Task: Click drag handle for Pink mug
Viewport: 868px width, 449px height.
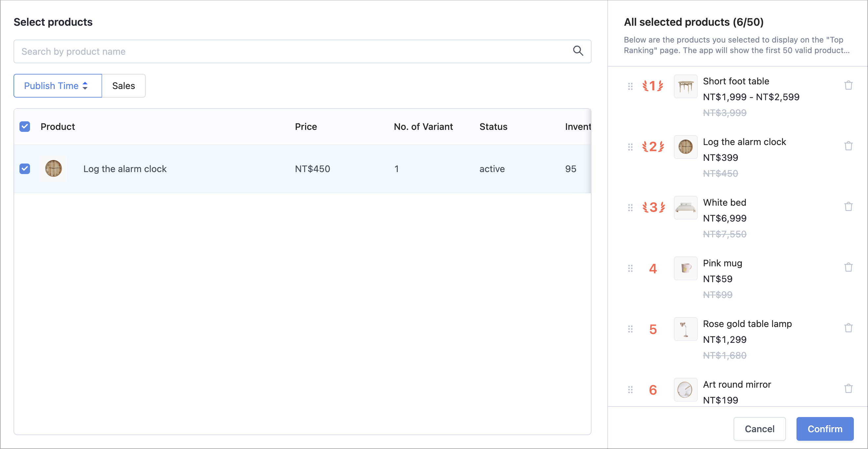Action: tap(630, 268)
